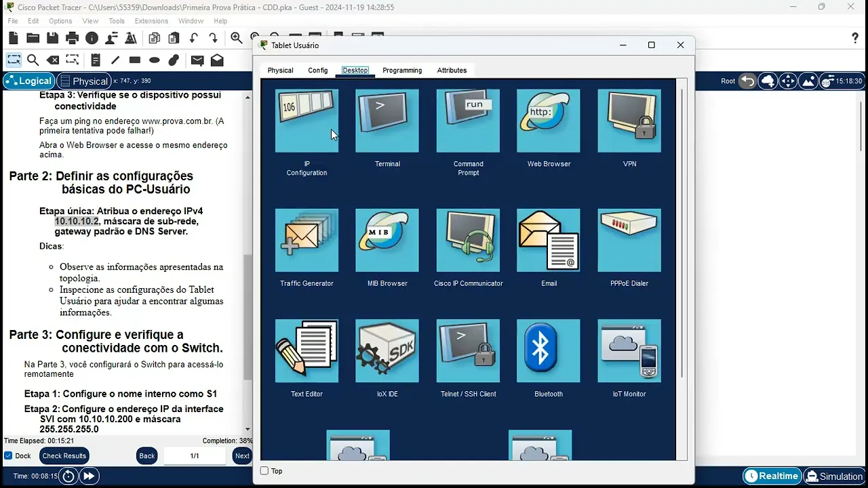Open IP Configuration app on tablet desktop
The height and width of the screenshot is (488, 868).
tap(307, 121)
